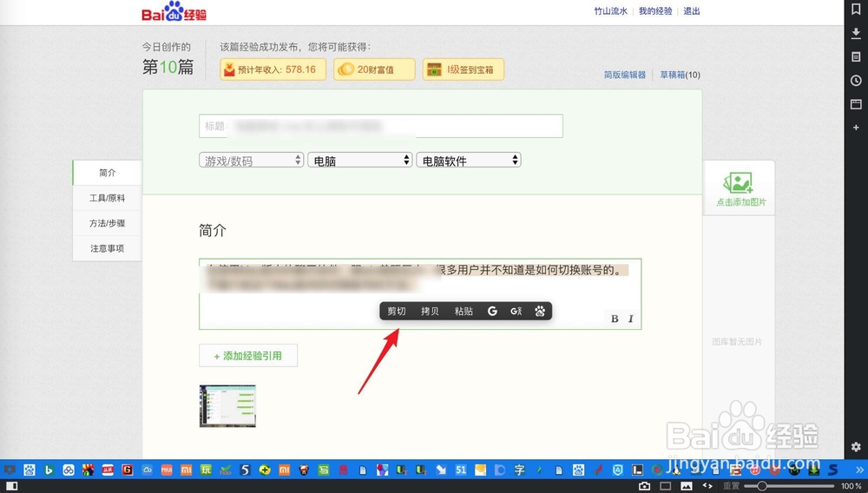Show hidden bookmarks via » overflow arrow
Screen dimensions: 868x493
tap(859, 470)
